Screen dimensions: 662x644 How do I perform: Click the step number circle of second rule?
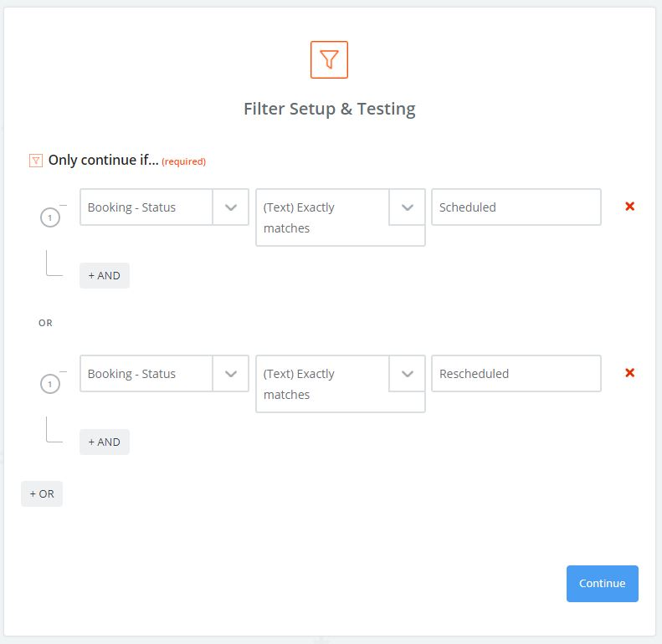[50, 385]
